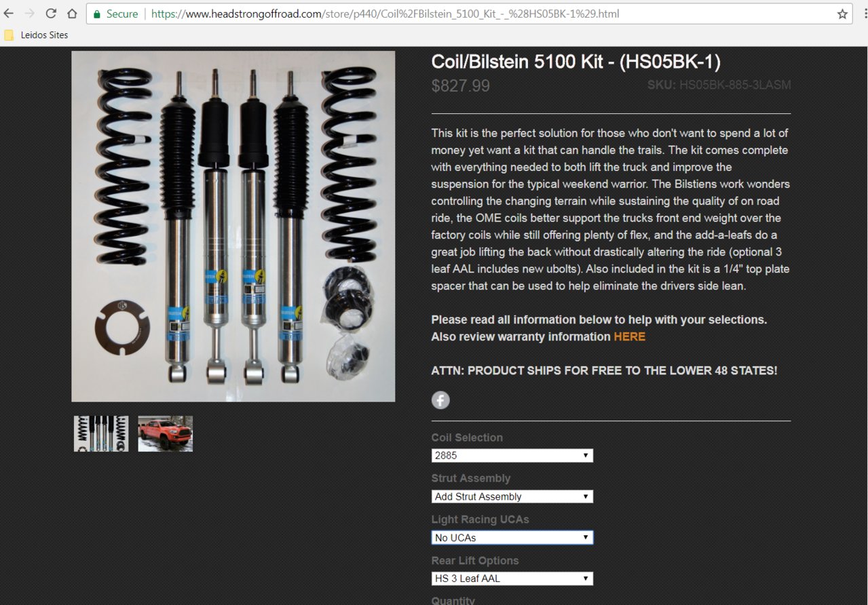
Task: Click the URL in the address bar
Action: click(385, 14)
